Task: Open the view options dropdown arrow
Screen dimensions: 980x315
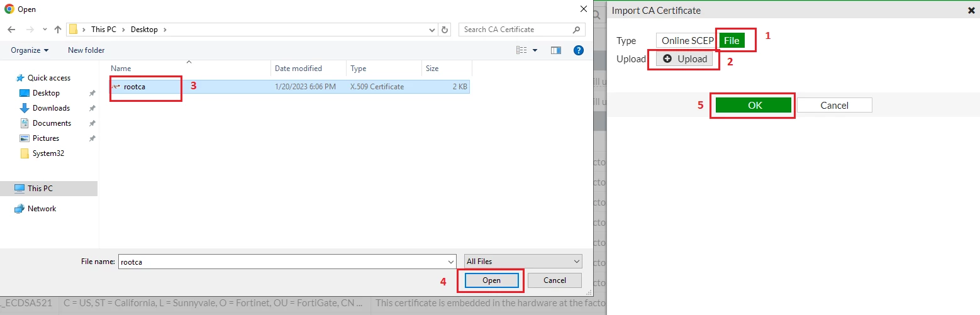Action: coord(535,50)
